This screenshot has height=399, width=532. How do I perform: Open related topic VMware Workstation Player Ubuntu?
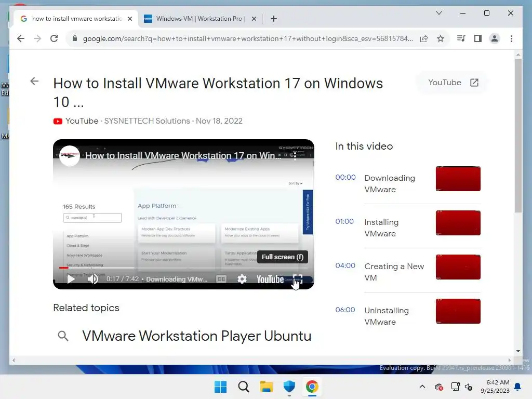coord(196,336)
